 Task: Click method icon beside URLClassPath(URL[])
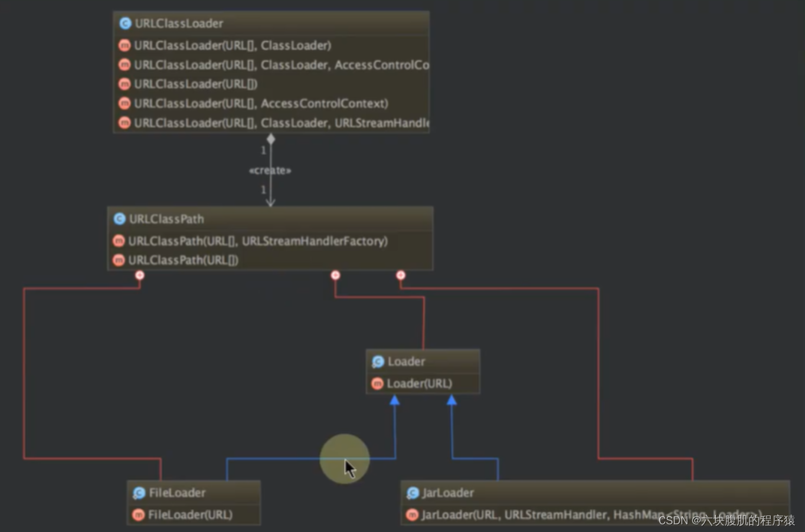[119, 260]
